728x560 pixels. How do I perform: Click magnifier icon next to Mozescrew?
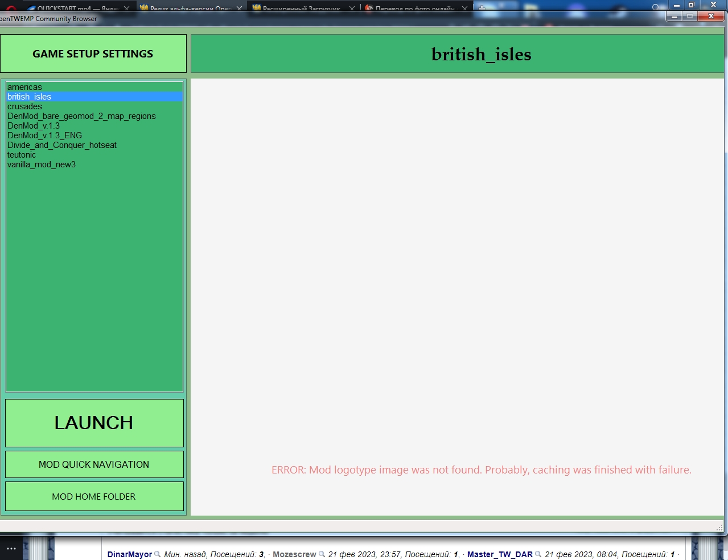click(x=322, y=554)
